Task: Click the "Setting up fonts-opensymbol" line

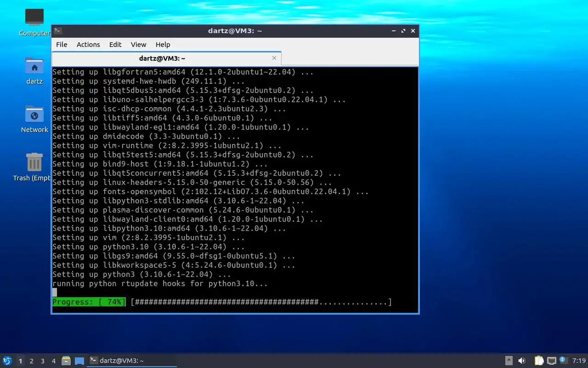Action: tap(210, 192)
